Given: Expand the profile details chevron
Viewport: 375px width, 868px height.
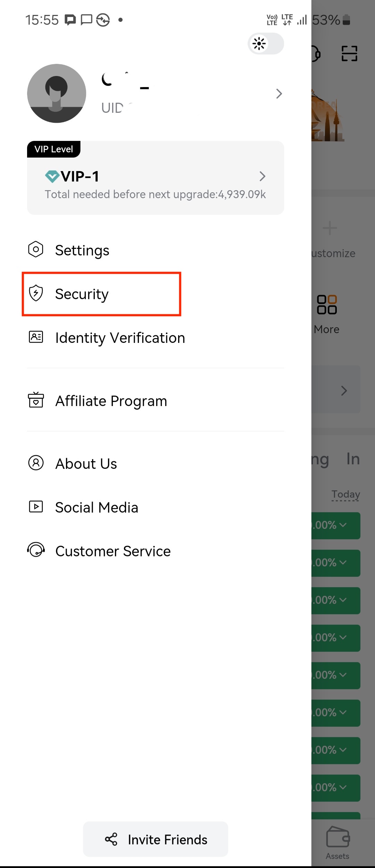Looking at the screenshot, I should pyautogui.click(x=279, y=94).
